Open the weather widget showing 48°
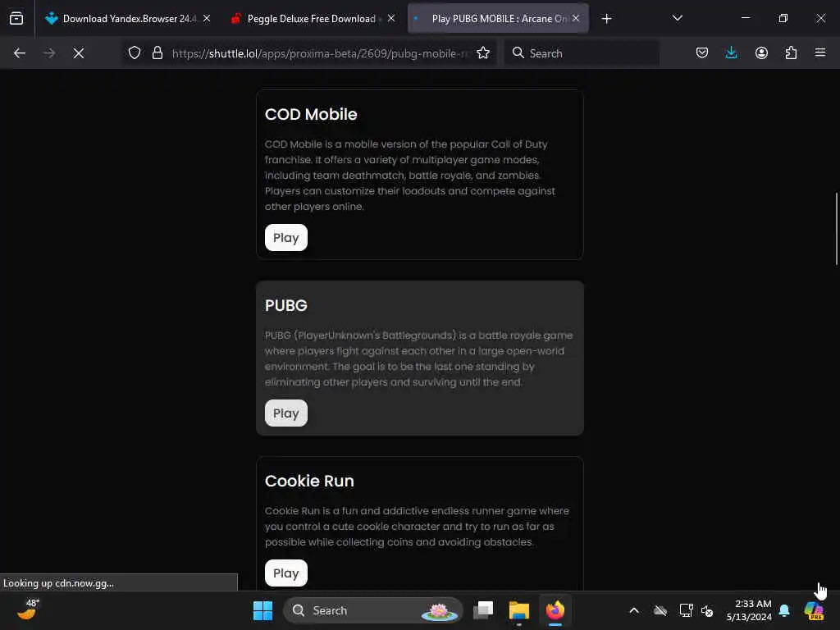This screenshot has height=630, width=840. pyautogui.click(x=28, y=609)
